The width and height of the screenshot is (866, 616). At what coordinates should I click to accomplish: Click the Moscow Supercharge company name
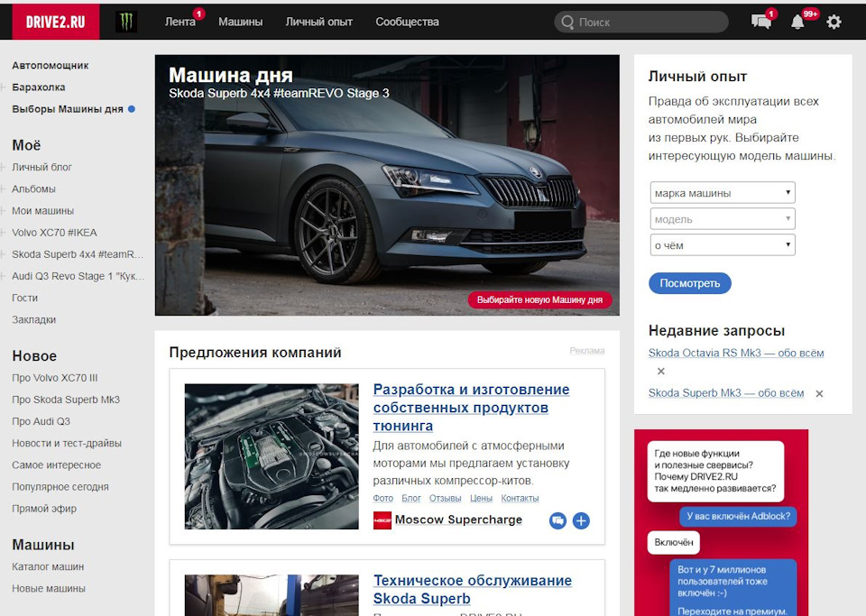(458, 519)
